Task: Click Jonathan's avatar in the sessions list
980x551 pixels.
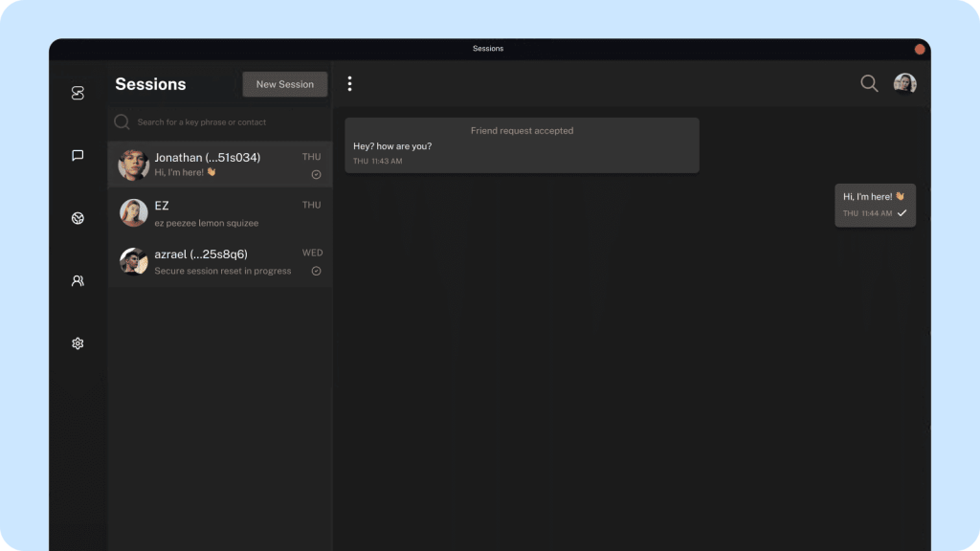Action: tap(133, 165)
